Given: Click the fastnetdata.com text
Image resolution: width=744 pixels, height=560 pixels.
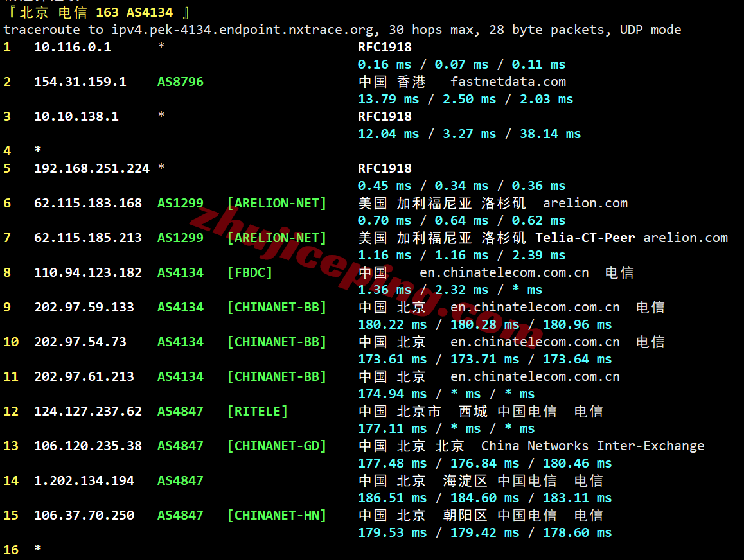Looking at the screenshot, I should [508, 82].
